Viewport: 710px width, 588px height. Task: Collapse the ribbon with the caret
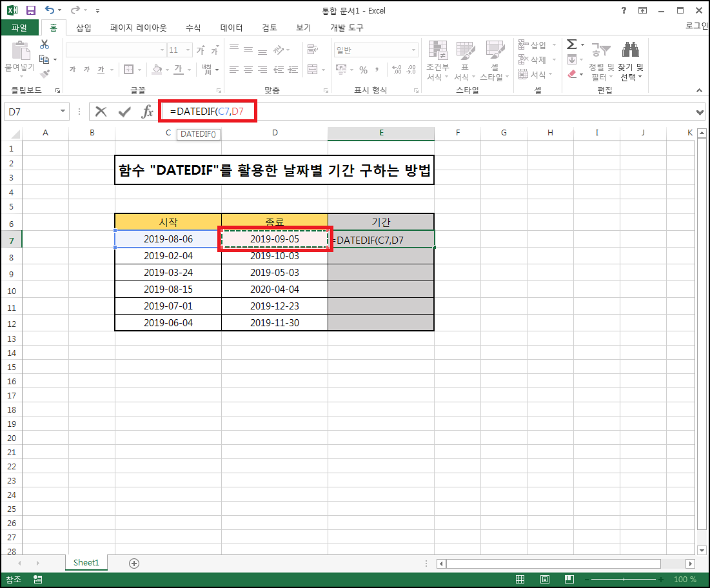[x=699, y=90]
